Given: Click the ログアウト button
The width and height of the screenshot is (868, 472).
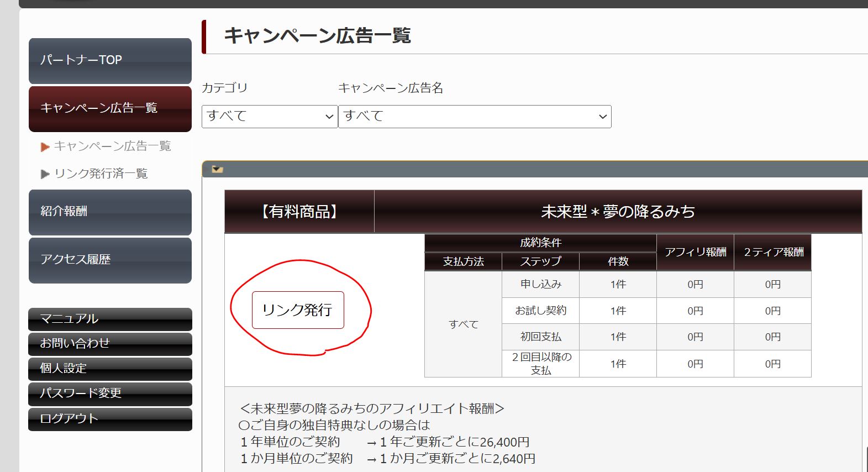Looking at the screenshot, I should click(110, 419).
